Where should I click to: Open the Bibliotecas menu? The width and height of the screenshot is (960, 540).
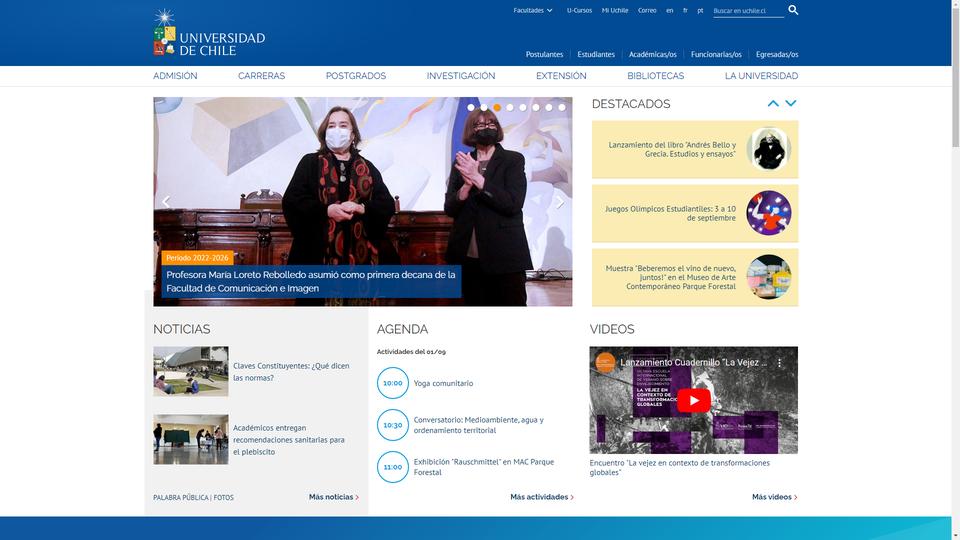(656, 76)
